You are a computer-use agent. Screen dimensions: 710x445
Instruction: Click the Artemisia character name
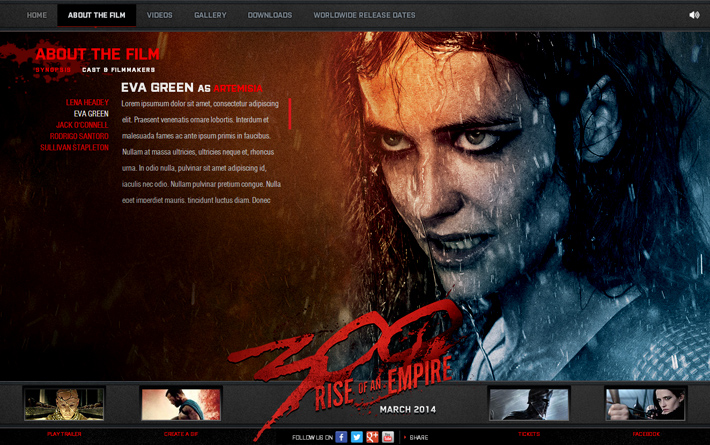(238, 88)
